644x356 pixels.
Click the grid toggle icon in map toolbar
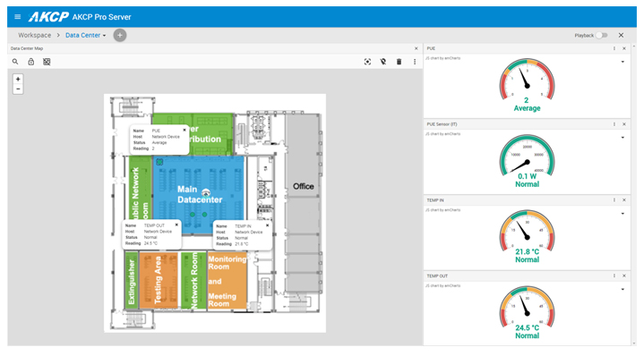click(x=47, y=62)
